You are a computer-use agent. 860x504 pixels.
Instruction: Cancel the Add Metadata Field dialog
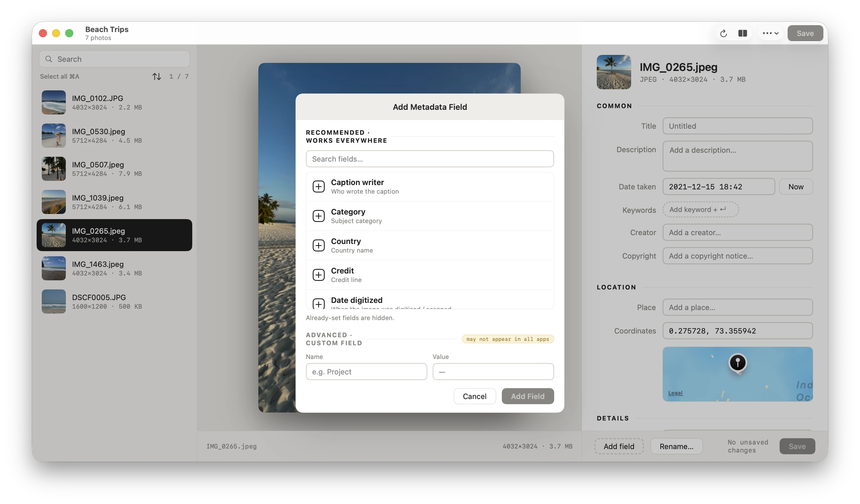[x=474, y=396]
